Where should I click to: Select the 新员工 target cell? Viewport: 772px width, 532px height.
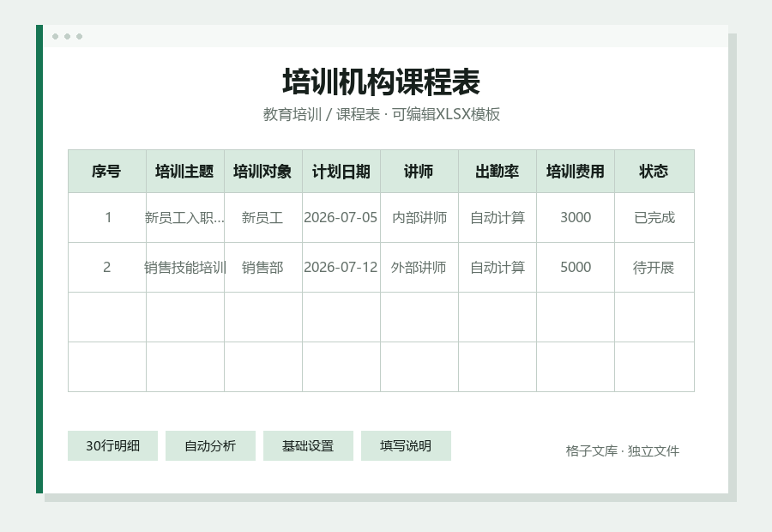pyautogui.click(x=263, y=218)
